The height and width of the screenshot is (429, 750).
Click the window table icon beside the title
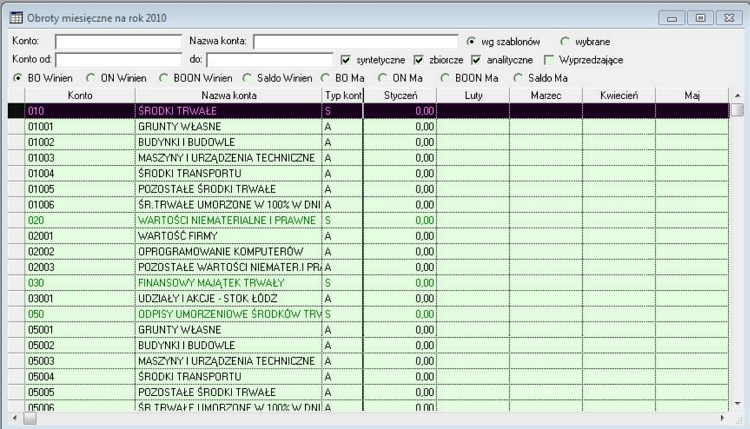tap(16, 18)
